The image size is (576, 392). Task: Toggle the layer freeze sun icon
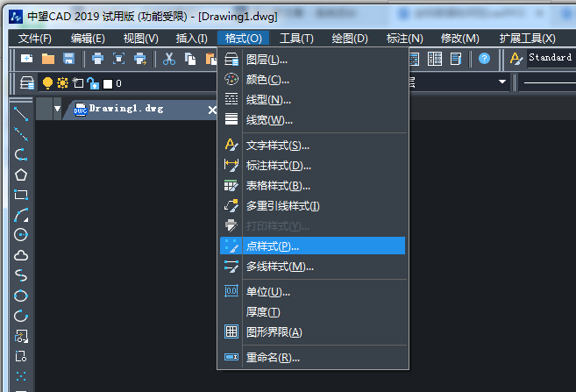(63, 83)
